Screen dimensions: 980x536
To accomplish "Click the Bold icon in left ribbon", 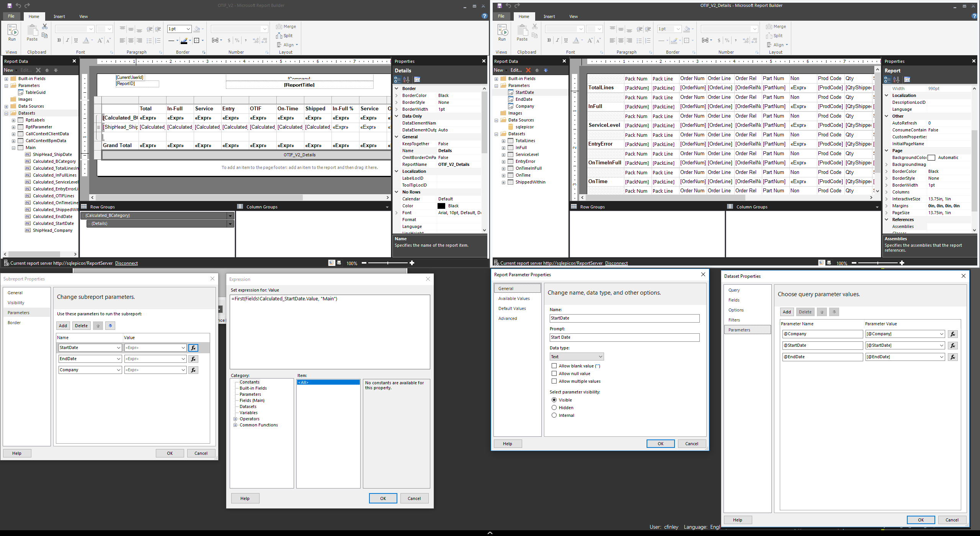I will [59, 40].
